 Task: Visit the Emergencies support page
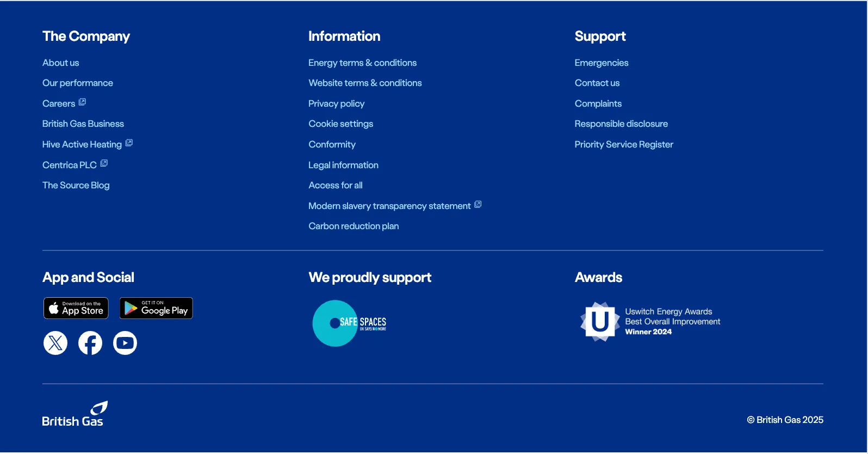[601, 63]
